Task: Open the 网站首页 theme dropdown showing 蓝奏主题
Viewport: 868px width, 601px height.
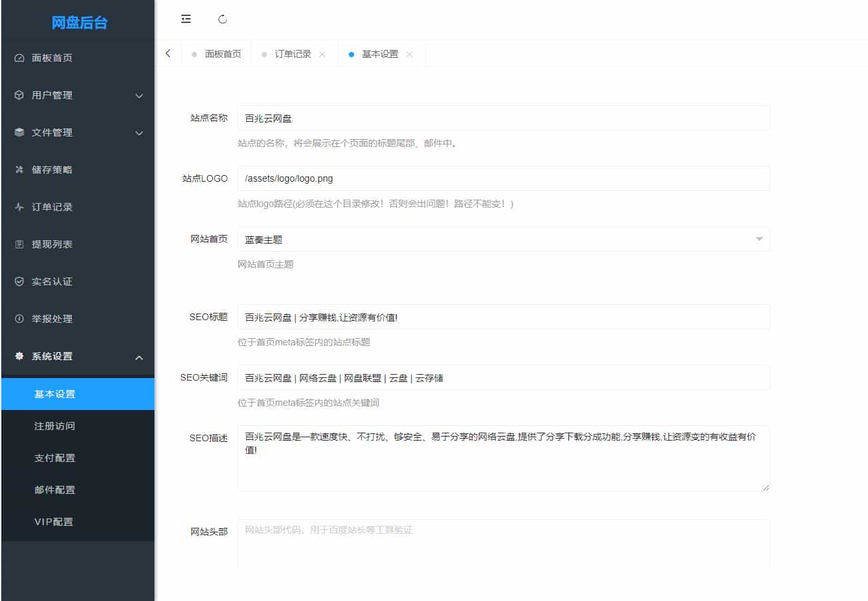Action: [x=503, y=239]
